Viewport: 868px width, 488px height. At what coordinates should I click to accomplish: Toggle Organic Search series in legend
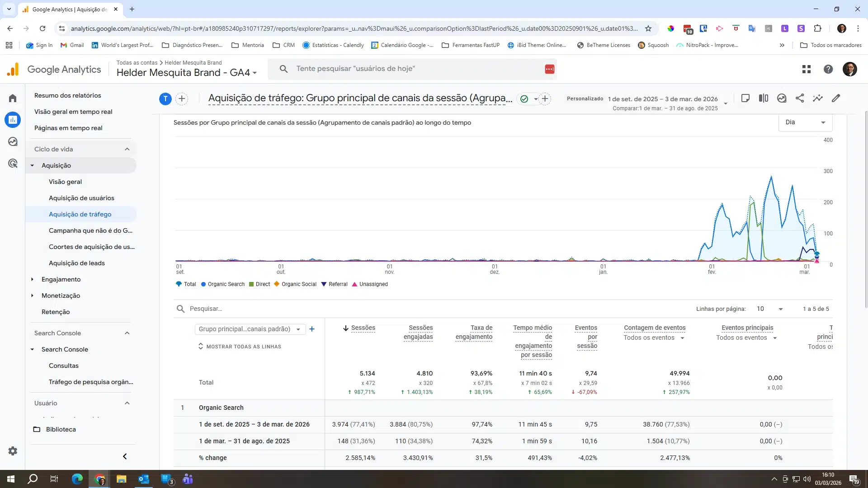pyautogui.click(x=222, y=284)
